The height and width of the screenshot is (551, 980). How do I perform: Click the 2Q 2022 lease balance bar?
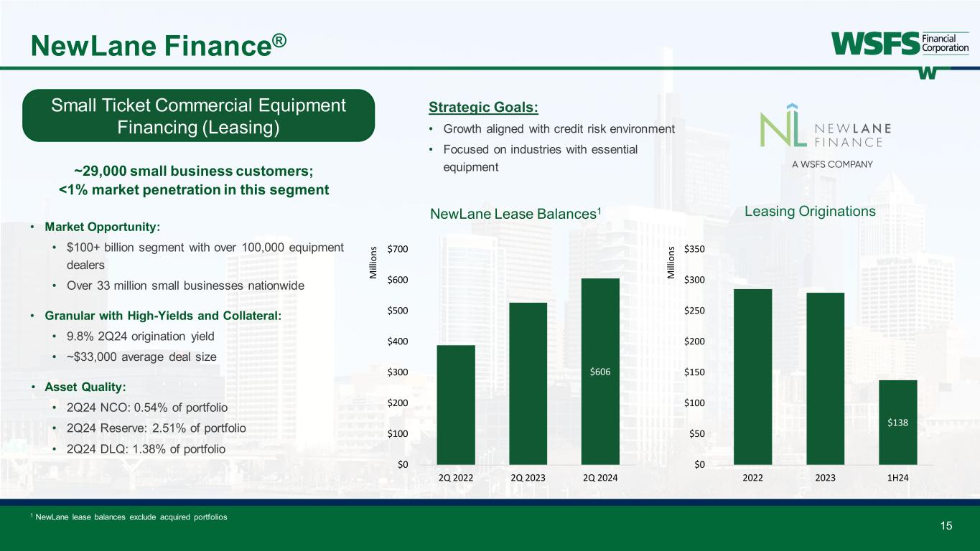click(455, 405)
